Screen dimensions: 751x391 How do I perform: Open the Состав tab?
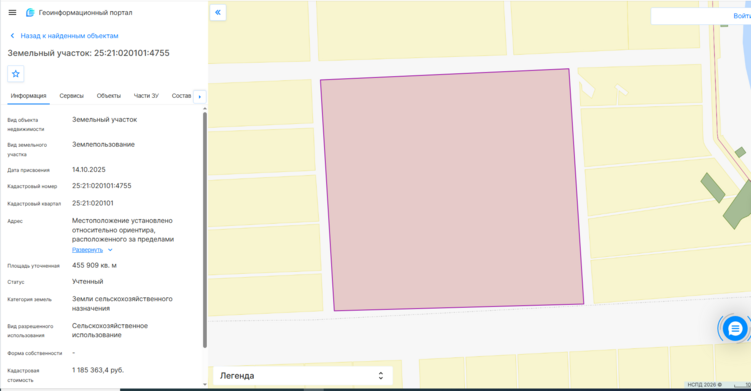[x=181, y=96]
